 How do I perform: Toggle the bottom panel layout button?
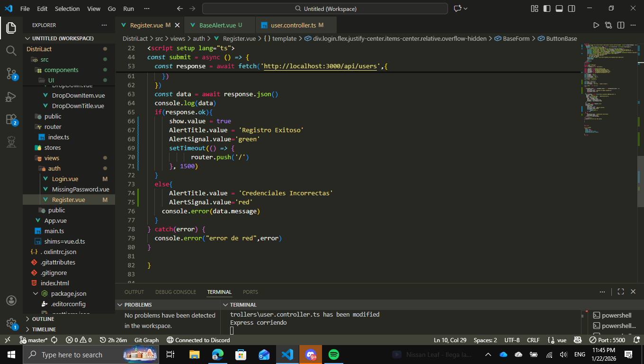559,9
